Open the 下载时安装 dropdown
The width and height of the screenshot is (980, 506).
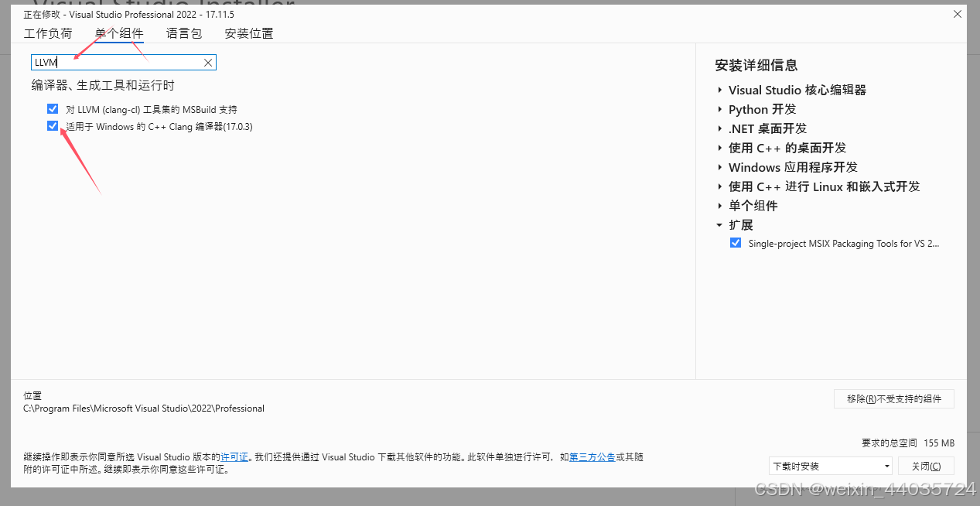[x=831, y=466]
